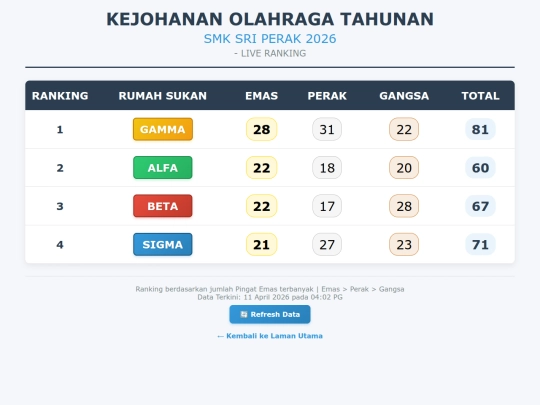Click the TOTAL column header
Viewport: 540px width, 405px height.
pos(480,96)
